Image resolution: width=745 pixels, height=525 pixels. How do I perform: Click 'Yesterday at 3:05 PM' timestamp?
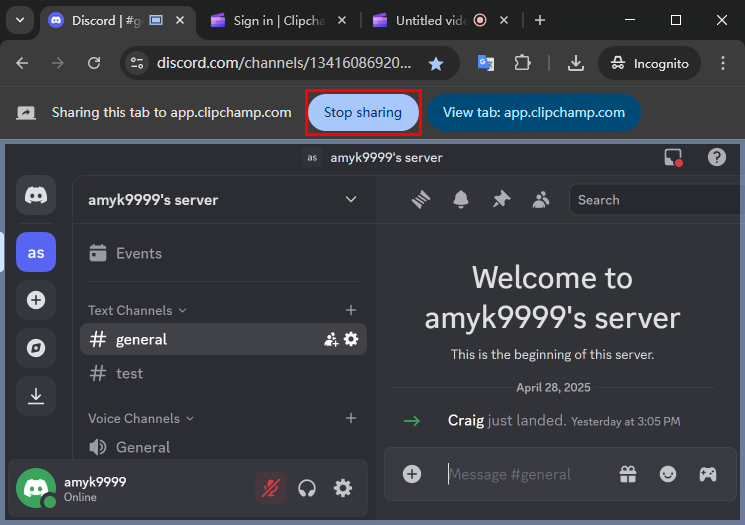click(626, 421)
